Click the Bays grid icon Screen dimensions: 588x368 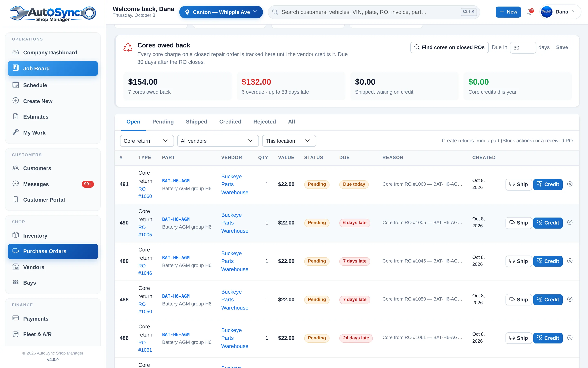click(16, 282)
